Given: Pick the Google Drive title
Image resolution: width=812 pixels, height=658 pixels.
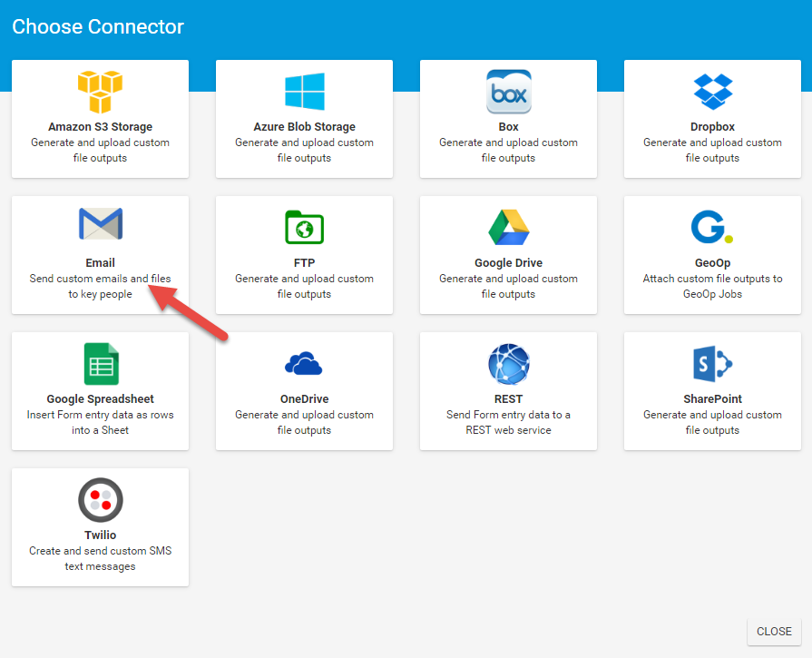Looking at the screenshot, I should pyautogui.click(x=509, y=263).
